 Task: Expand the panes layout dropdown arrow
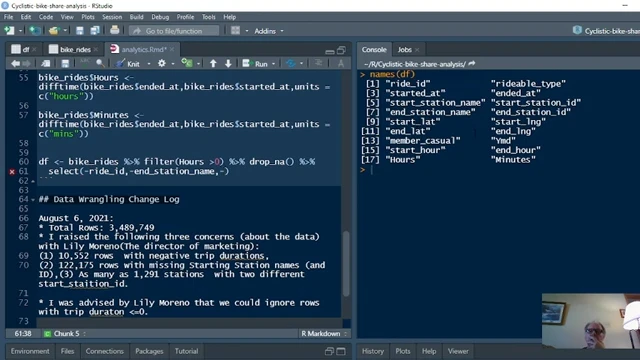click(x=247, y=31)
